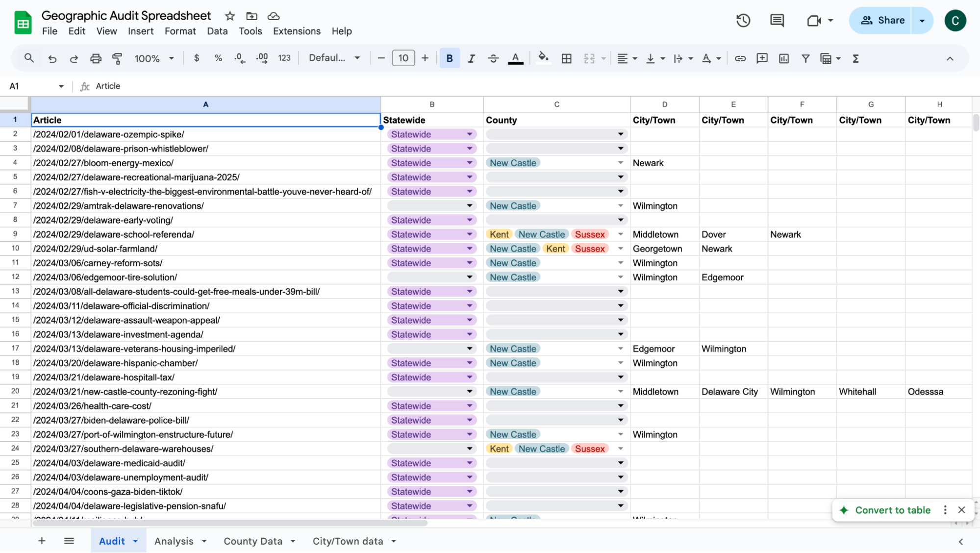
Task: Click the redo icon
Action: click(74, 58)
